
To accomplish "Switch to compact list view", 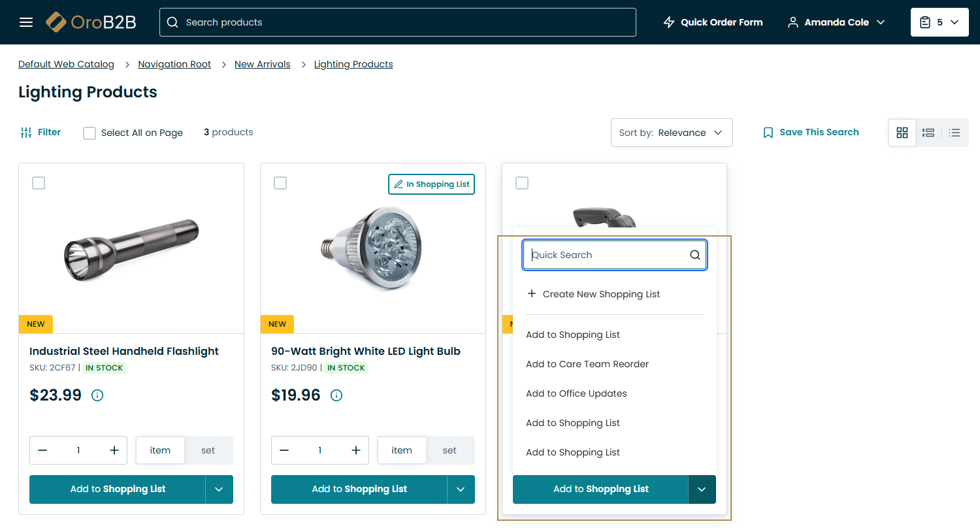I will pyautogui.click(x=955, y=133).
